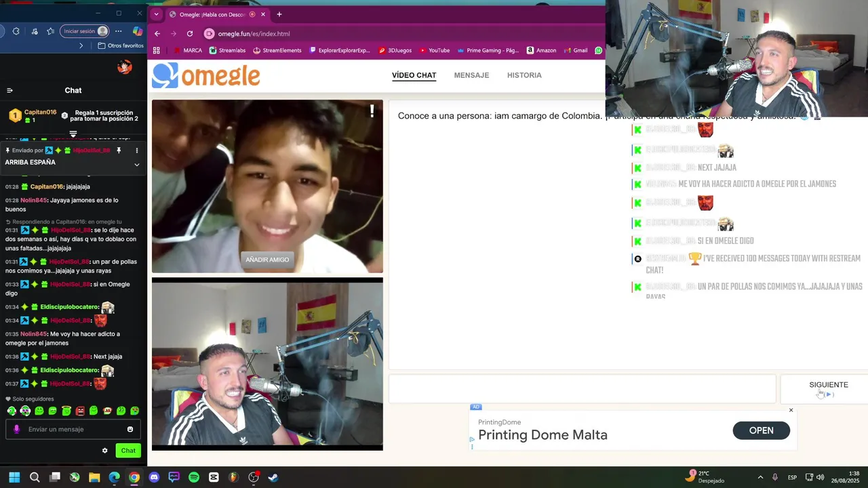Open the Copilot icon in Edge
This screenshot has width=868, height=488.
point(138,31)
